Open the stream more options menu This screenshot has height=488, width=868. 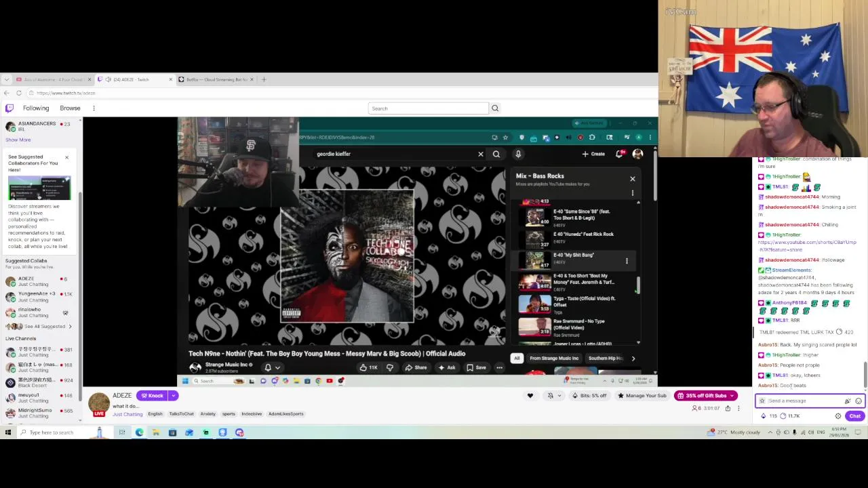pos(738,409)
